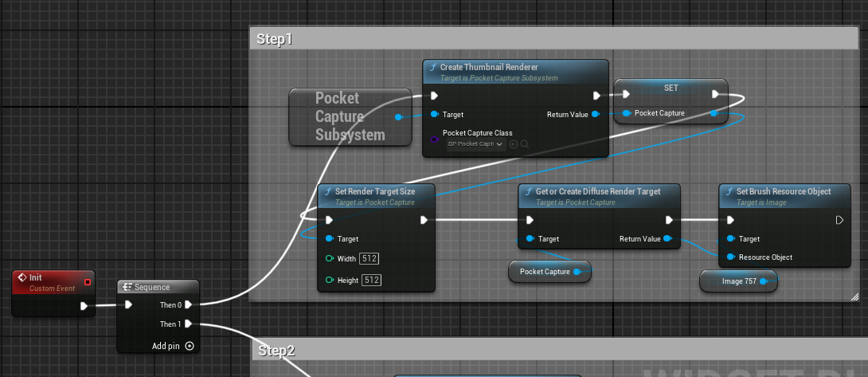Click SET node exec input pin
This screenshot has width=868, height=377.
[626, 94]
